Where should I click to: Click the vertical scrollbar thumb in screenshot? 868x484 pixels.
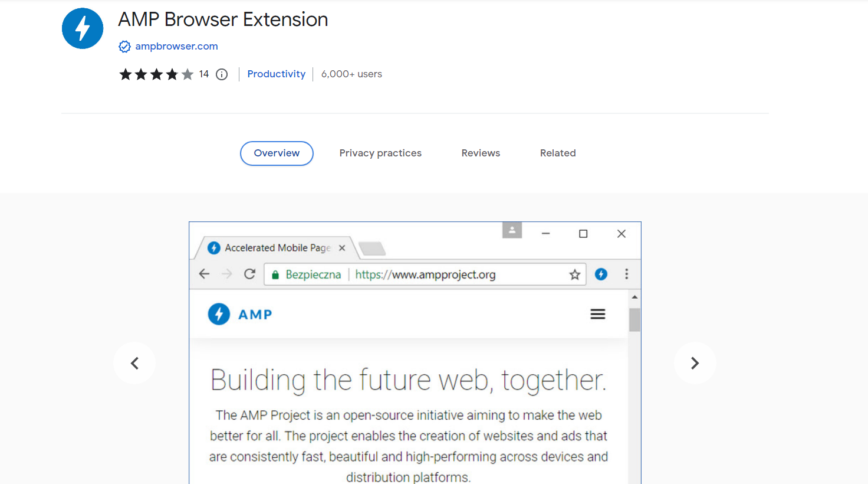coord(635,320)
